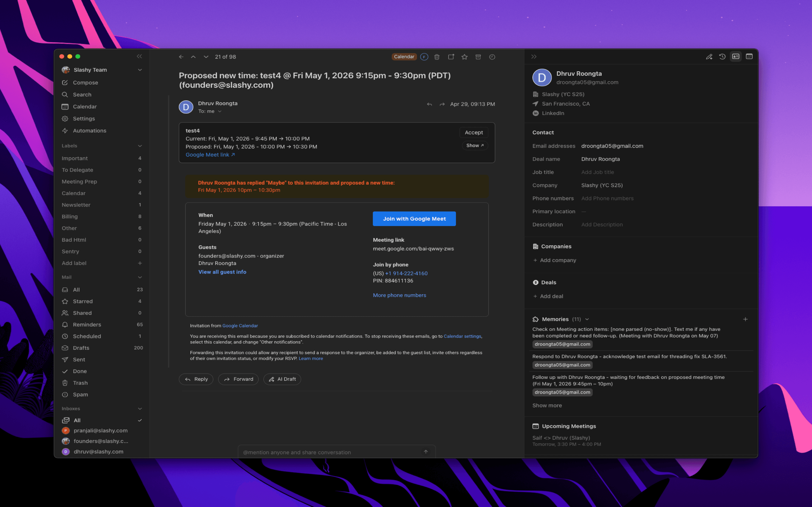Click Show to open the event
This screenshot has width=812, height=507.
(x=475, y=145)
